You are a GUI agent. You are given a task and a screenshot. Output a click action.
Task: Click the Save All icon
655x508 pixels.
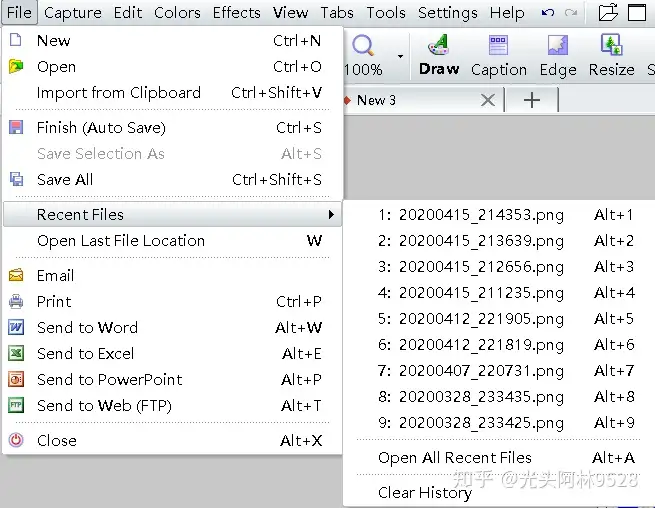tap(16, 179)
